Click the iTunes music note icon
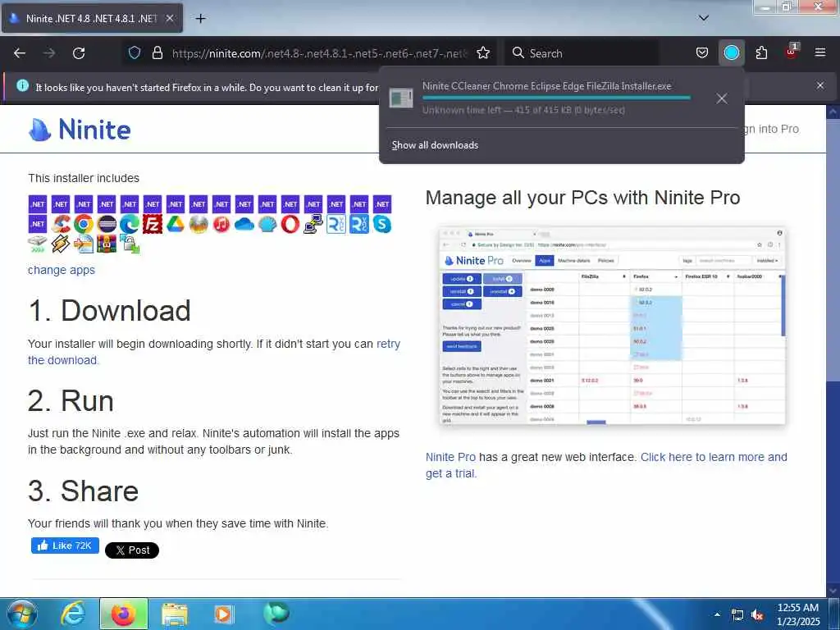 click(x=221, y=224)
